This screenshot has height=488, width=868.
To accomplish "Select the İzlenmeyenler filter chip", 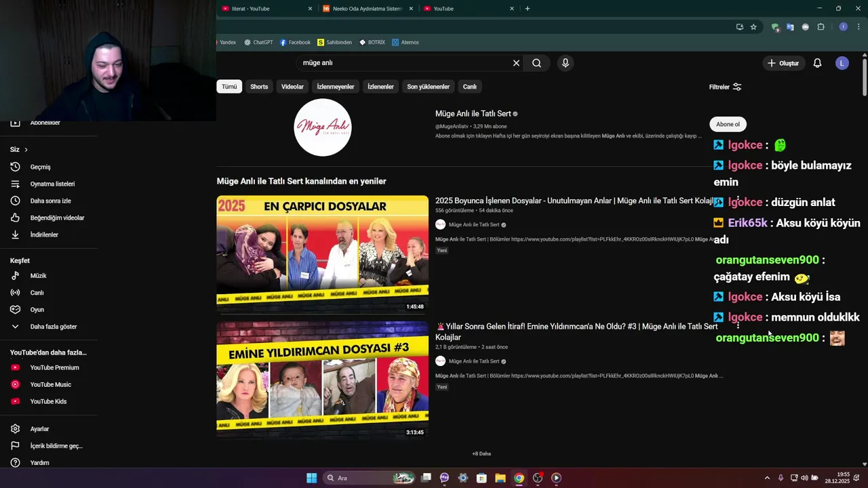I will click(336, 87).
